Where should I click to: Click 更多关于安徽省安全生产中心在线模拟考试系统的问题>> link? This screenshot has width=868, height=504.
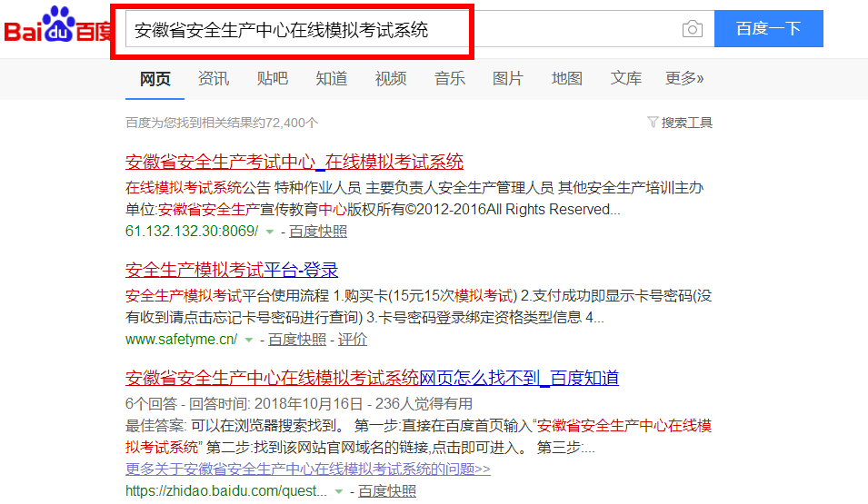[308, 469]
